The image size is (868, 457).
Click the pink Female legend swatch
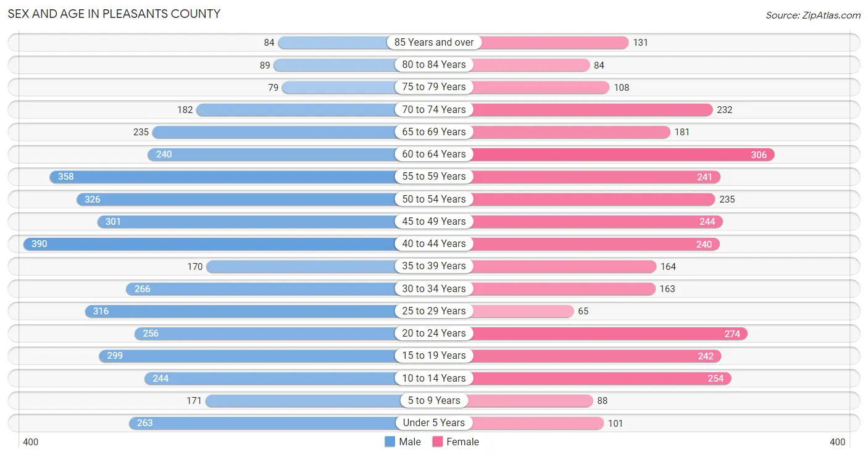tap(438, 442)
